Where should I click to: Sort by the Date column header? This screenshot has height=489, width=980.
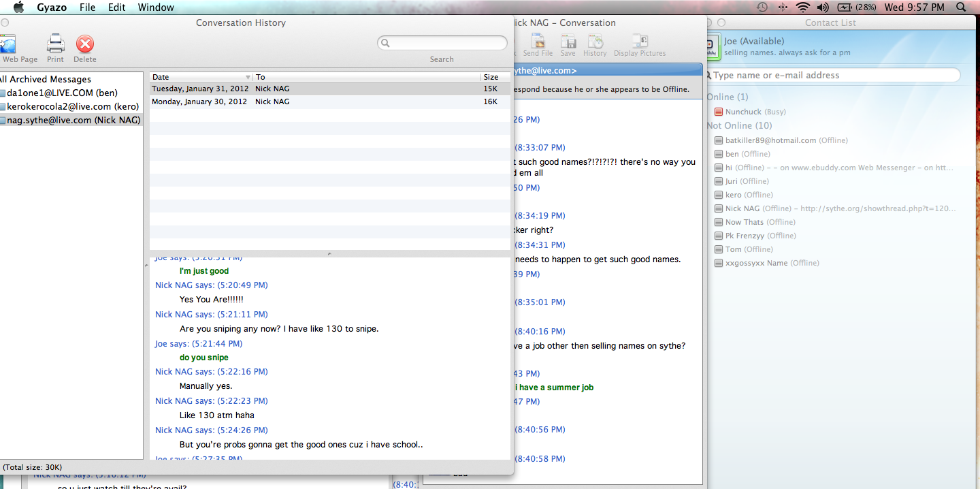[x=201, y=77]
